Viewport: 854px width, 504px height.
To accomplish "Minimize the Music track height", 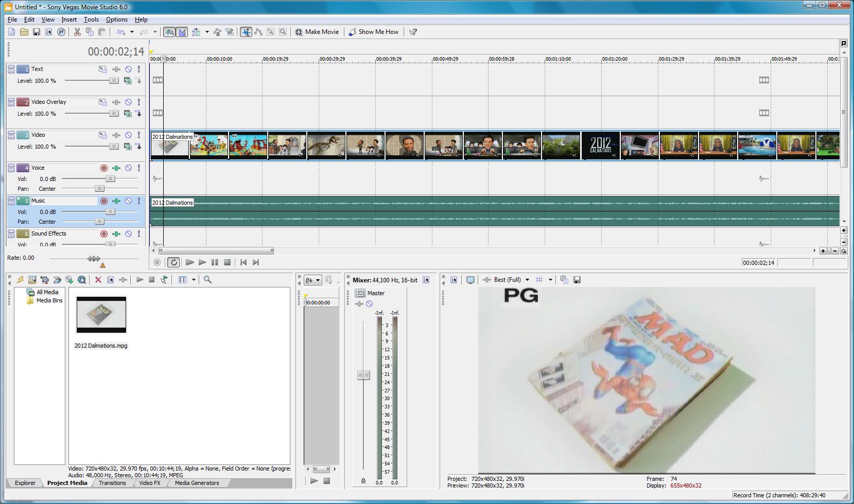I will coord(11,199).
